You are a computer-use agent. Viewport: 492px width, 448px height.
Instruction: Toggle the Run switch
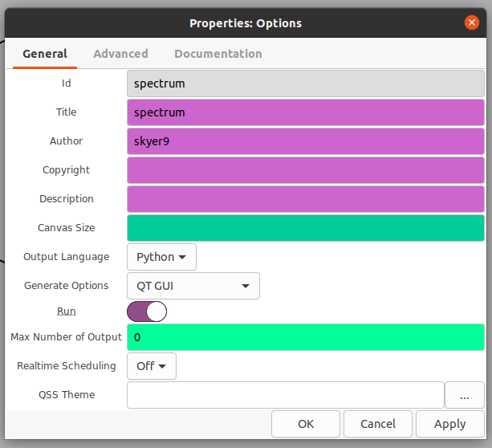[x=147, y=312]
